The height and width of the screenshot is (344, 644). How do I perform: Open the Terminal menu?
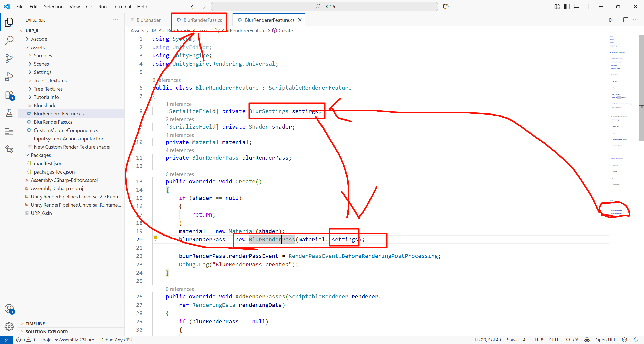coord(122,7)
